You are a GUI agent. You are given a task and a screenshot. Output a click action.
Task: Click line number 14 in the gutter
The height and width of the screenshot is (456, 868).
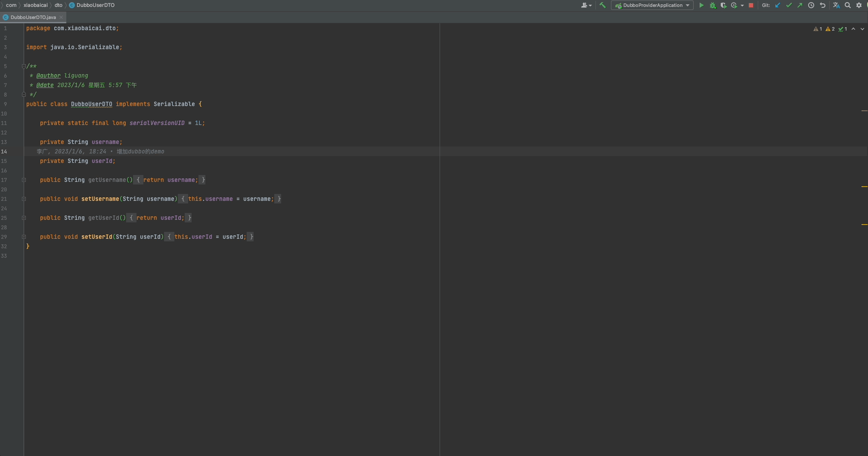click(x=5, y=151)
